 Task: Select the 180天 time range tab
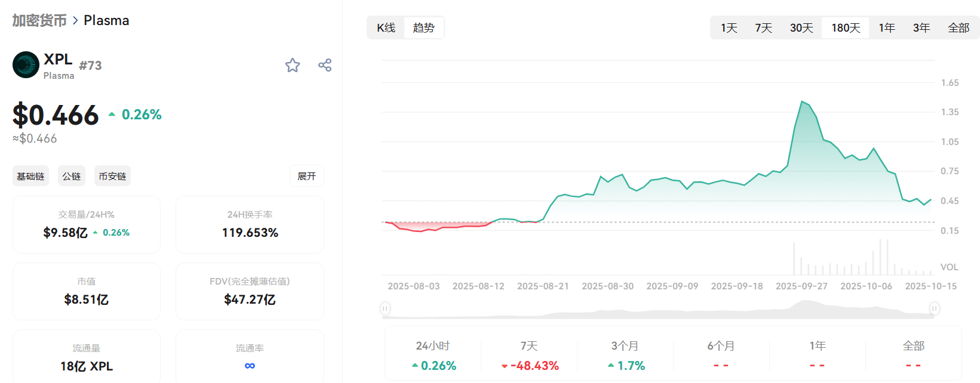[846, 28]
